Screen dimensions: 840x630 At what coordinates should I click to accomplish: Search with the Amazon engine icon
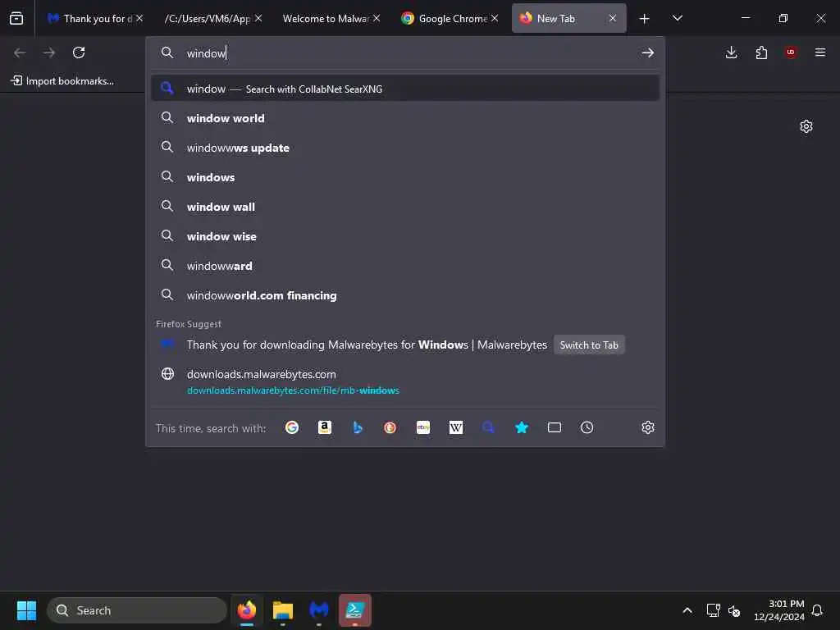pyautogui.click(x=325, y=427)
